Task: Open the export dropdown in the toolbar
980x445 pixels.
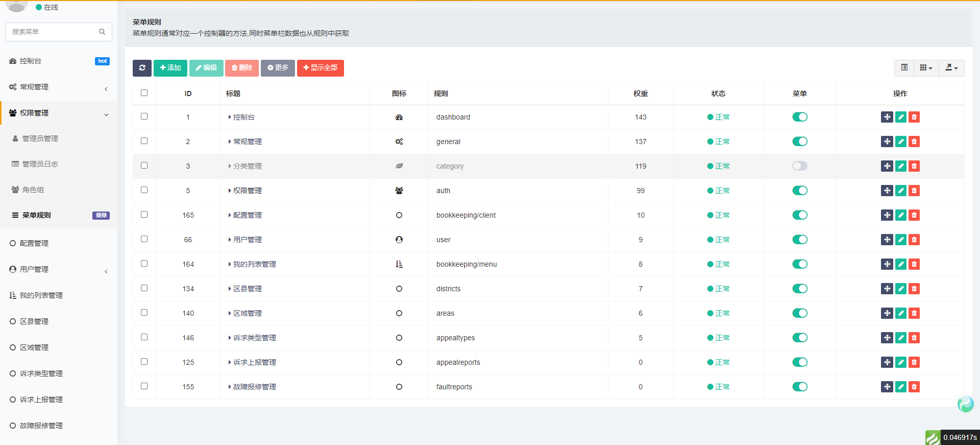Action: tap(951, 68)
